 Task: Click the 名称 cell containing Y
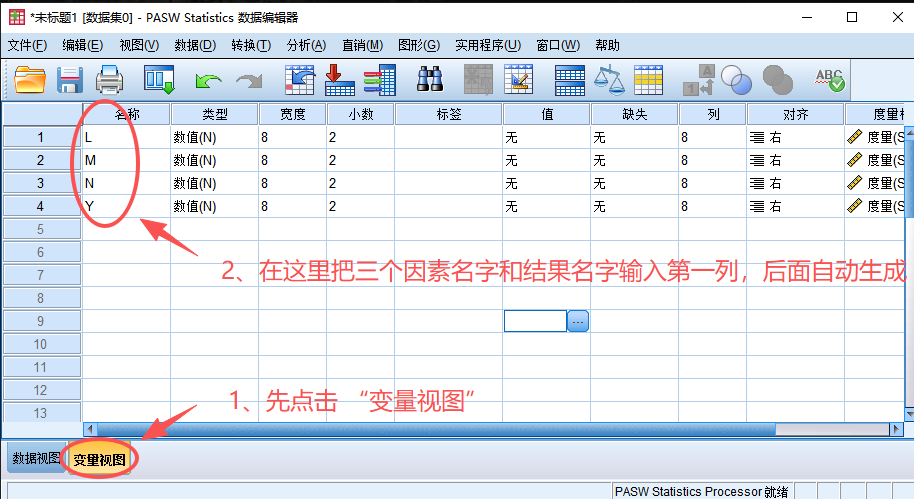tap(125, 206)
